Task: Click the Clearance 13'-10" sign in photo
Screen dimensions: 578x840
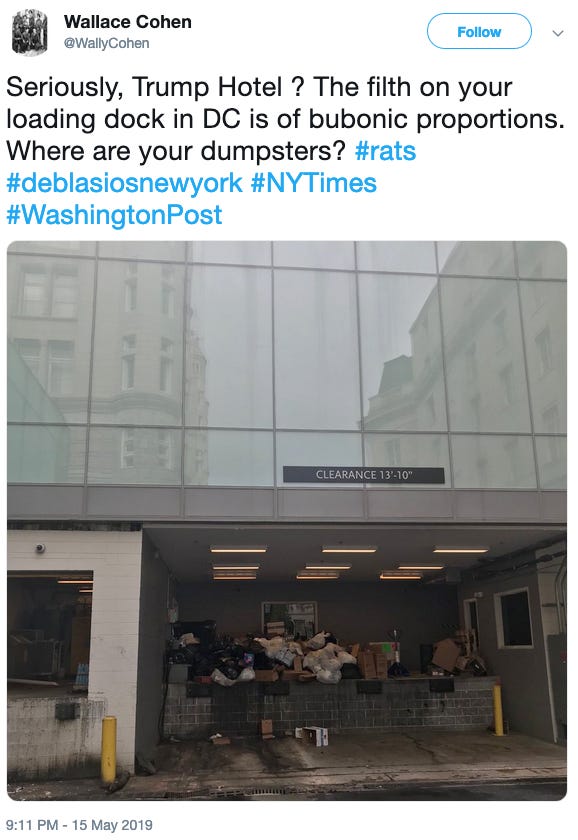Action: coord(364,475)
